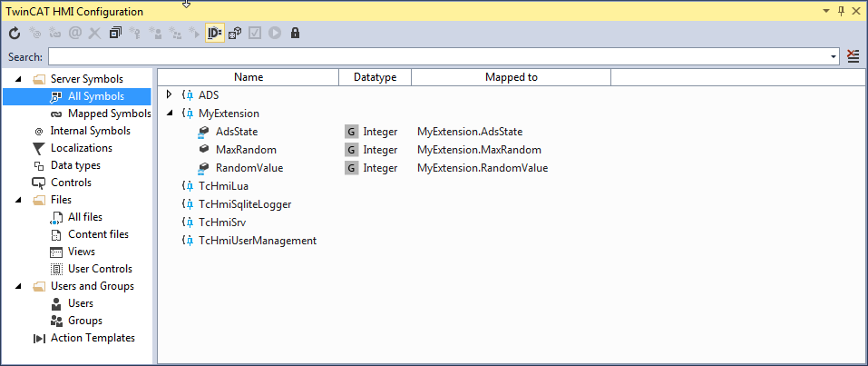Click the G datatype icon for RandomValue
868x366 pixels.
[x=351, y=168]
